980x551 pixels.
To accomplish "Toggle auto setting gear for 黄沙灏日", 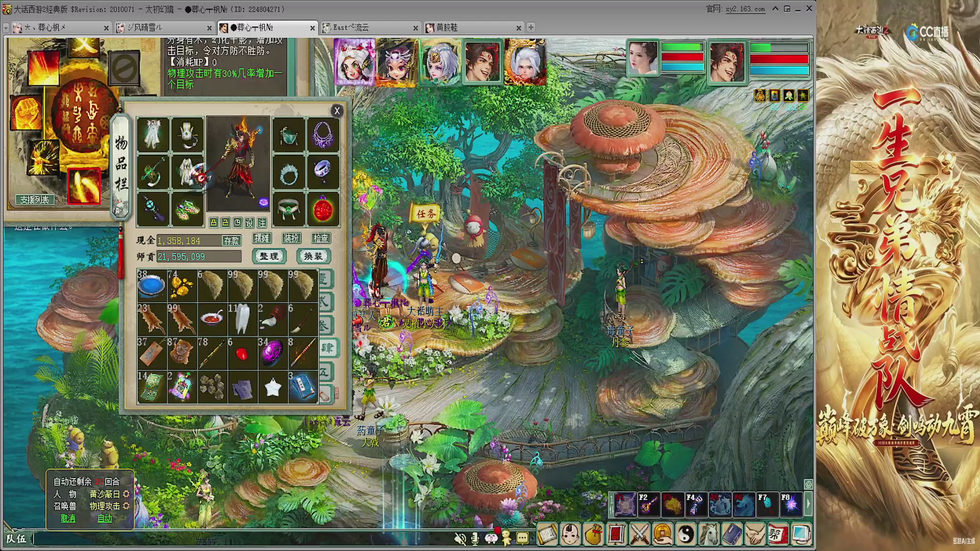I will pos(126,494).
